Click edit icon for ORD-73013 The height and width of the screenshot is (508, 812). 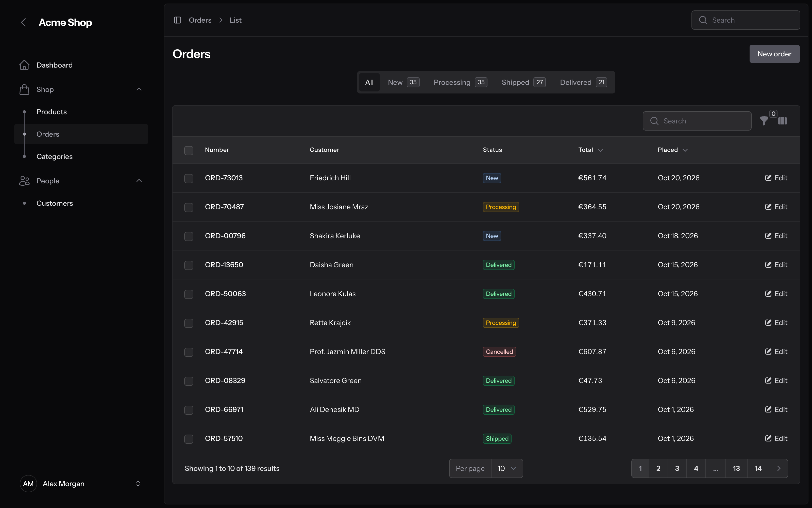[768, 178]
